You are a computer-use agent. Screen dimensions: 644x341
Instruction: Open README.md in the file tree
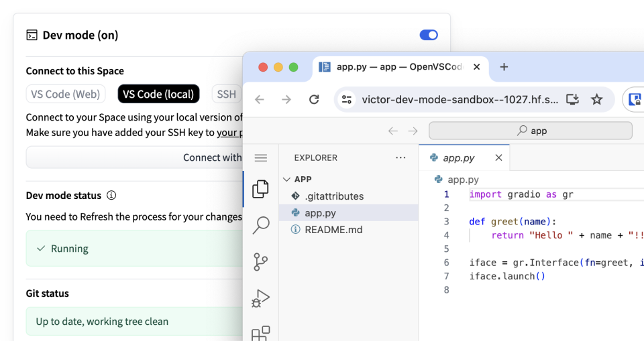333,229
